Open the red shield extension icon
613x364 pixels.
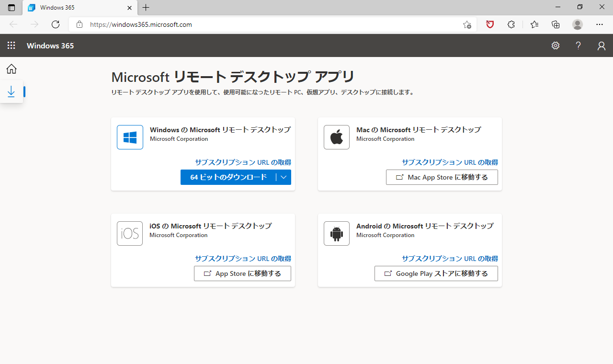click(x=490, y=24)
